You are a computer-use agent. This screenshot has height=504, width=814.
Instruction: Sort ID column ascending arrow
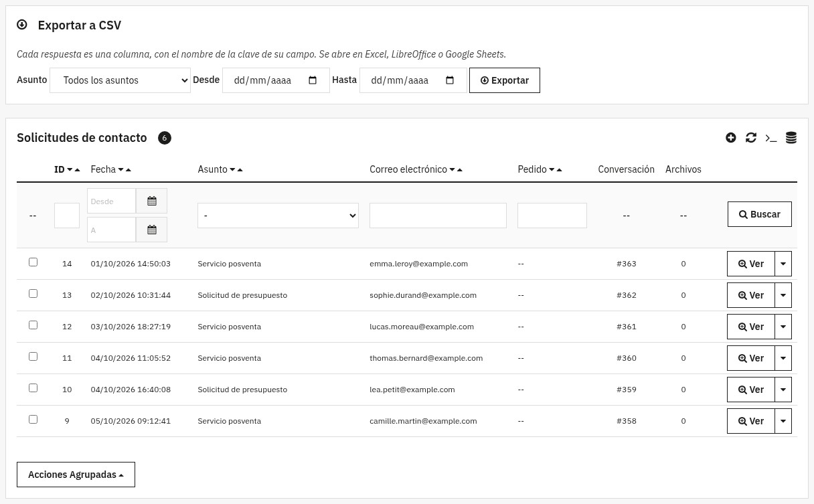78,170
